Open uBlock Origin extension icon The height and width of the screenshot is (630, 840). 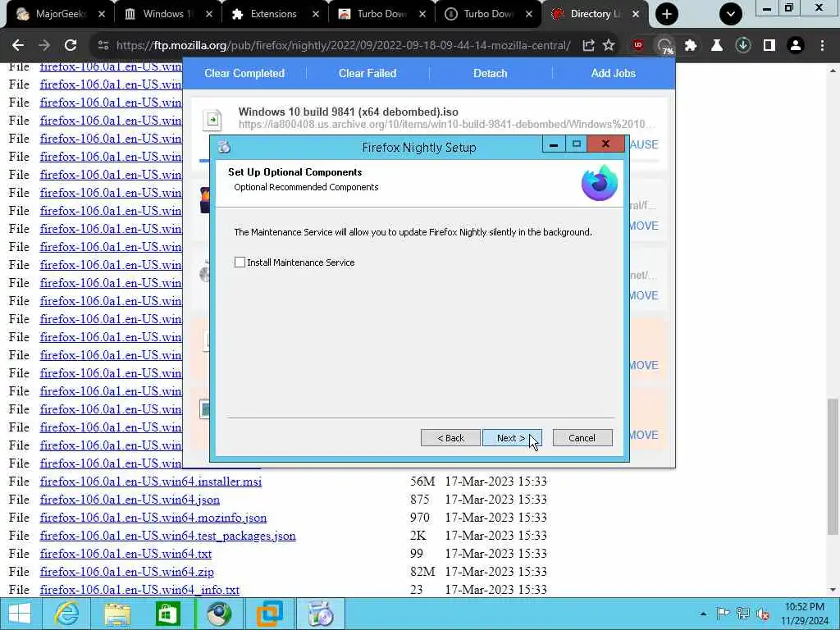(637, 46)
